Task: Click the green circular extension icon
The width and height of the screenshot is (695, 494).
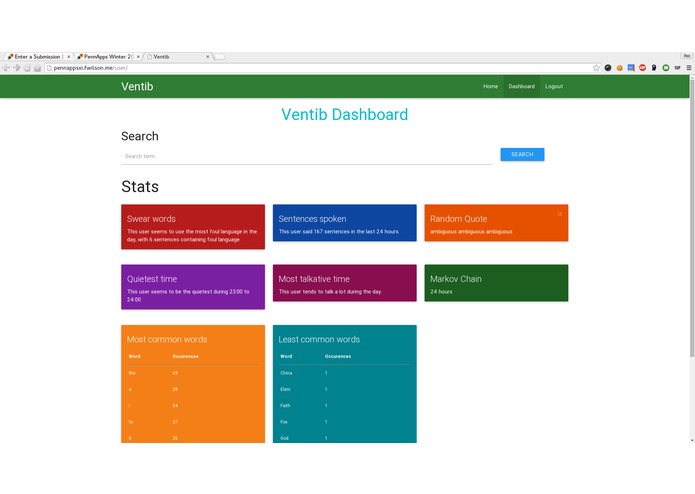Action: coord(665,68)
